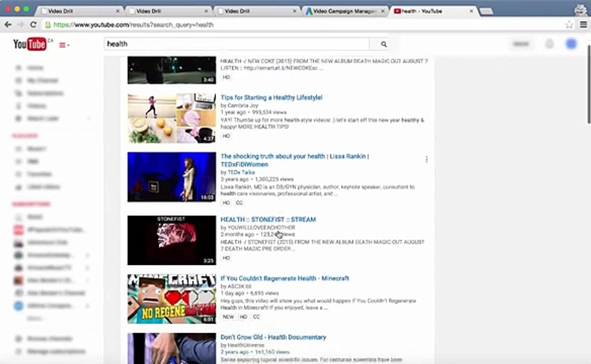Click the page vertical scrollbar
This screenshot has height=364, width=591.
pyautogui.click(x=589, y=85)
